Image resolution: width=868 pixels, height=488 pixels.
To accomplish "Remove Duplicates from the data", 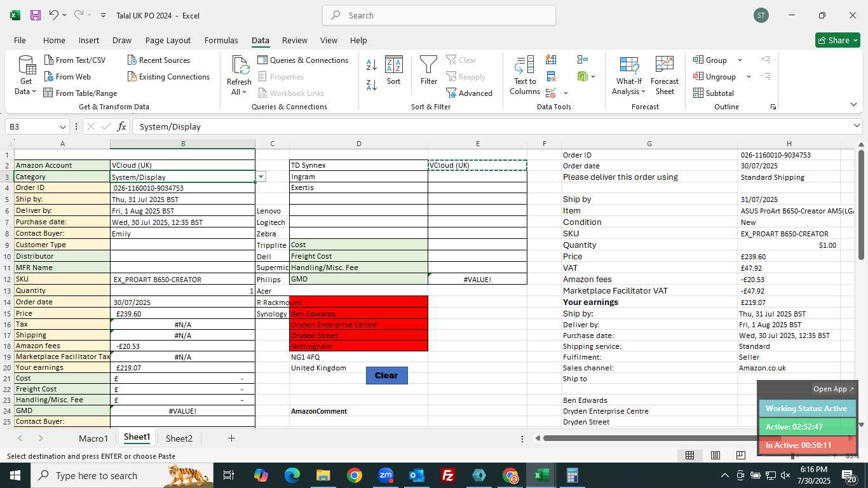I will tap(551, 77).
